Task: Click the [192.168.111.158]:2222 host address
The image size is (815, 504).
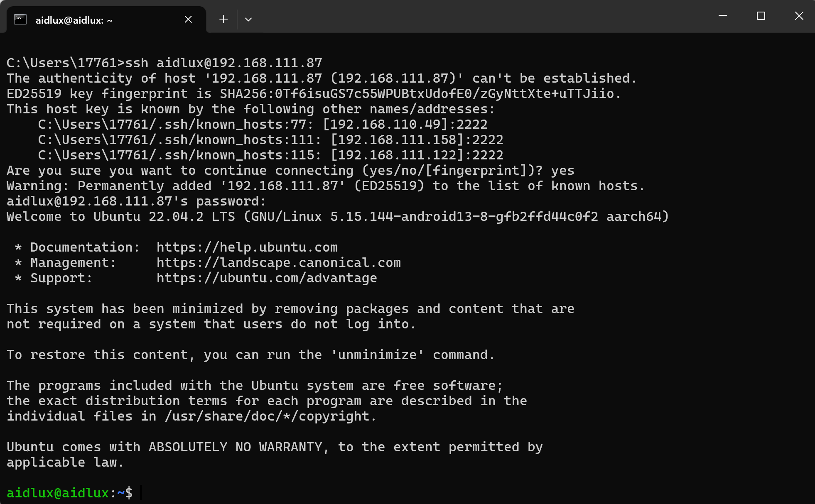Action: pos(417,140)
